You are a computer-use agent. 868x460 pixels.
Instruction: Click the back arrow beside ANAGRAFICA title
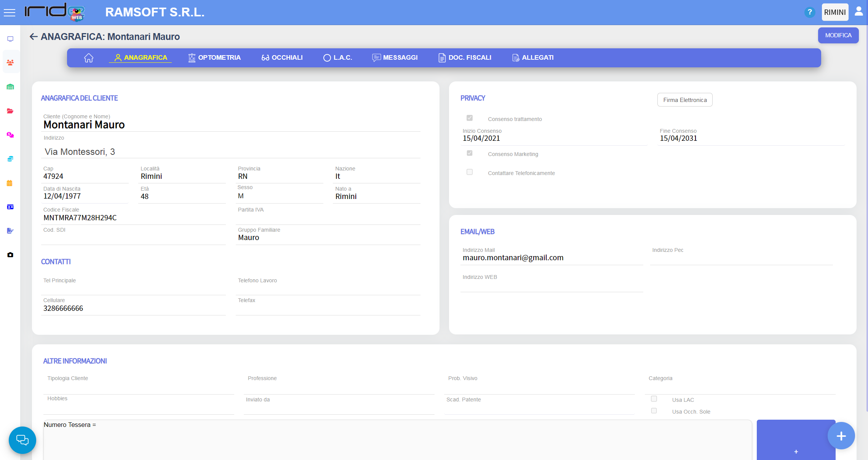34,37
